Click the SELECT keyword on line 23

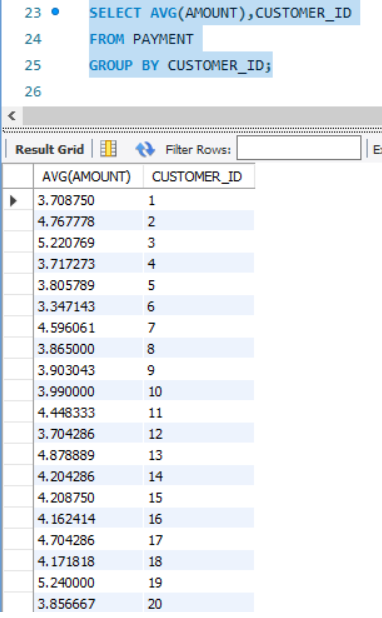point(115,13)
